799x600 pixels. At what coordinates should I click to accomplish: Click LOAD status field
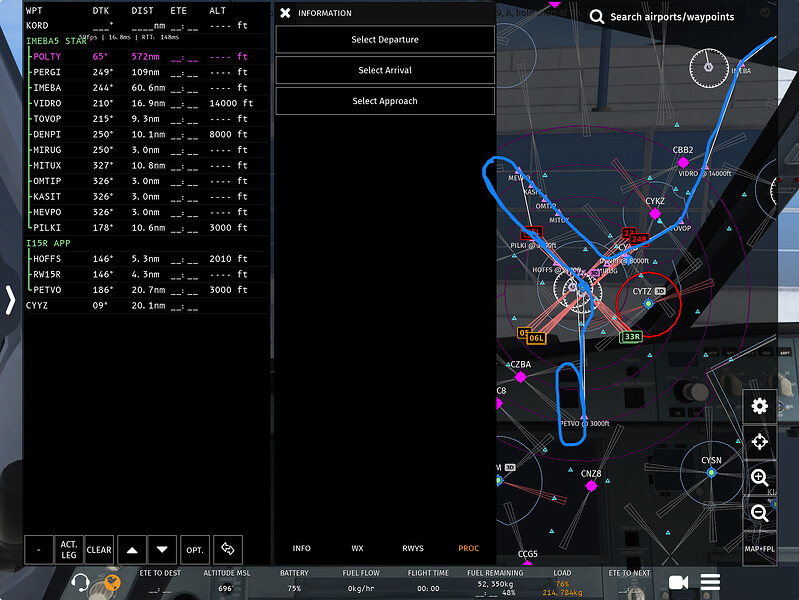(562, 583)
